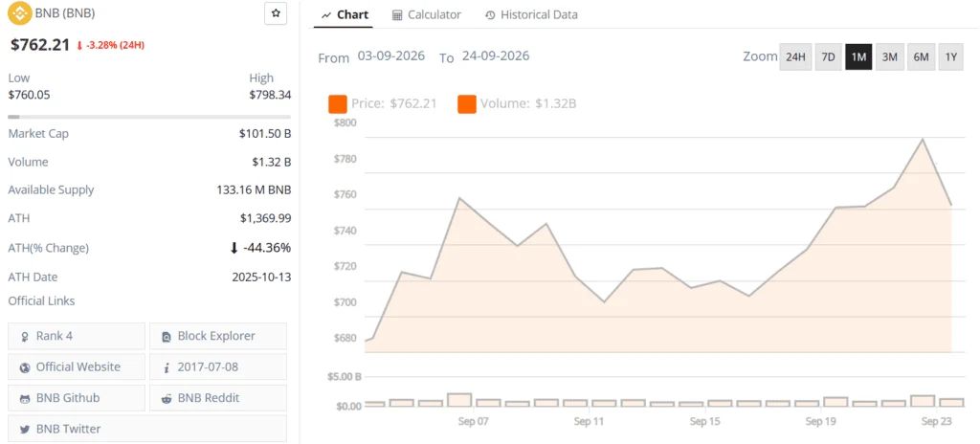Switch to the Historical Data tab
This screenshot has width=980, height=444.
(x=531, y=14)
